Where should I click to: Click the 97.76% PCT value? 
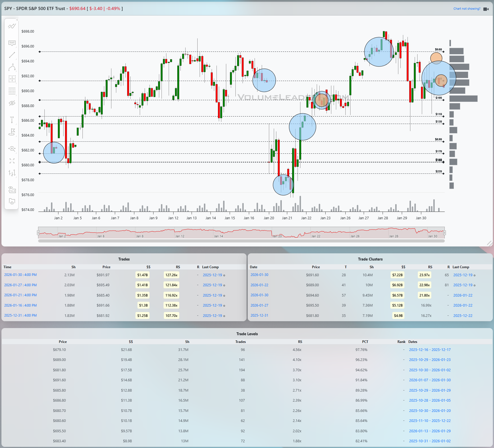pos(361,350)
